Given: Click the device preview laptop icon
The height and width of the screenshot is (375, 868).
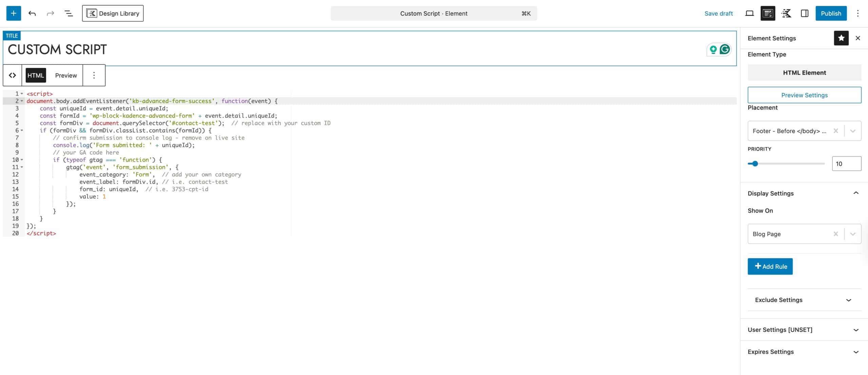Looking at the screenshot, I should click(x=750, y=13).
